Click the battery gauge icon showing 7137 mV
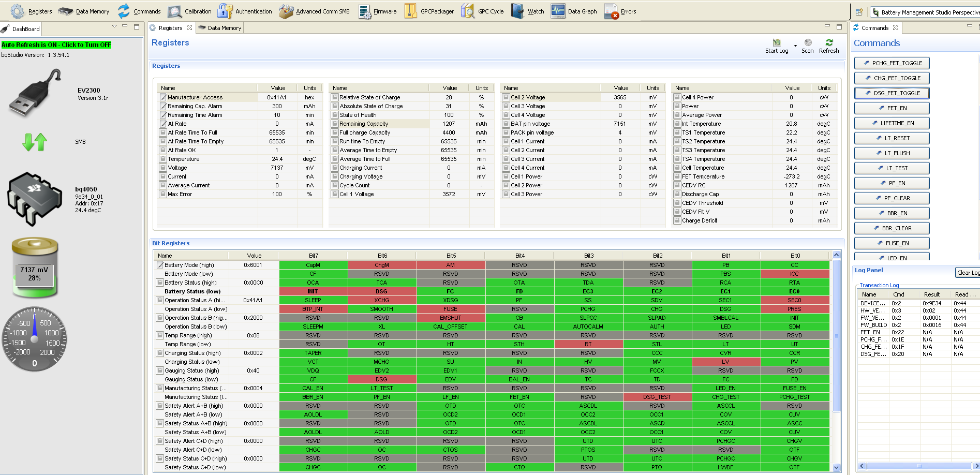The width and height of the screenshot is (980, 475). tap(35, 268)
